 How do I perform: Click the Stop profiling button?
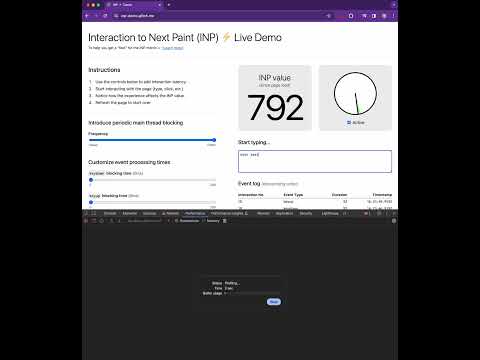point(274,302)
